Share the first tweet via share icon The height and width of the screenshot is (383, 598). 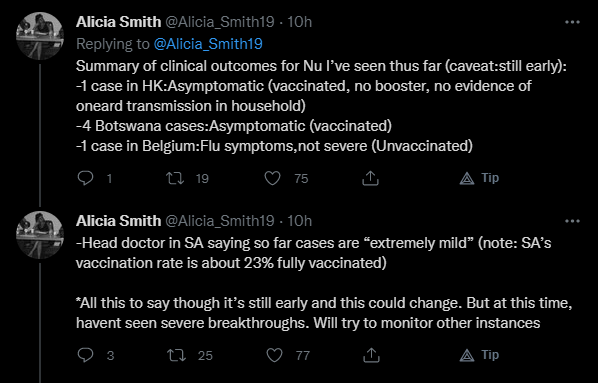[x=370, y=178]
